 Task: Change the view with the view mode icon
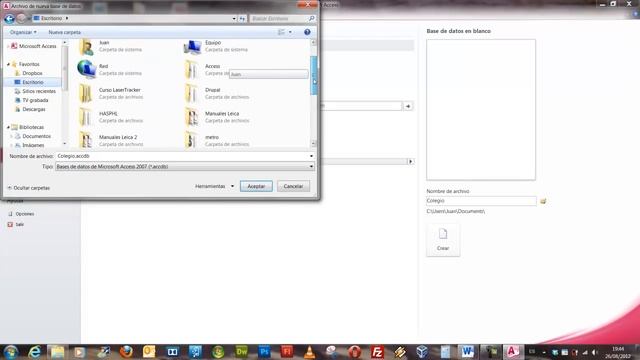point(281,32)
